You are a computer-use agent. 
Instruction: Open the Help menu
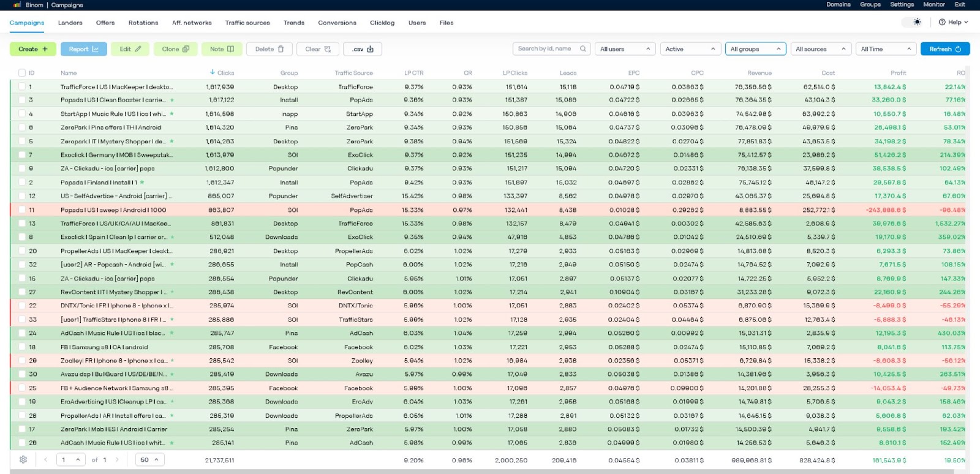coord(954,22)
